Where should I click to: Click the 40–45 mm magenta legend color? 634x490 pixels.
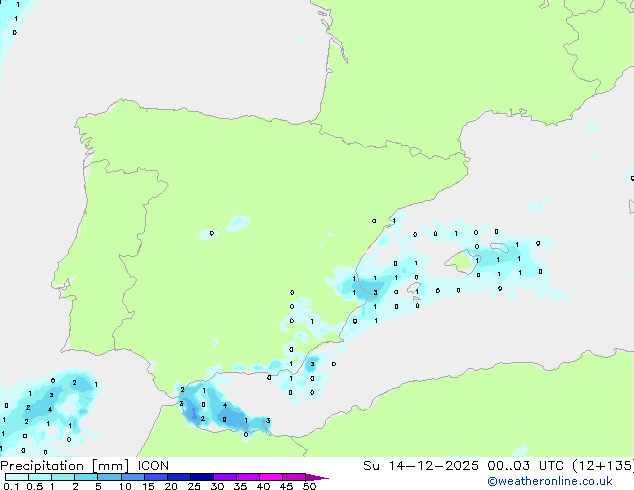click(271, 477)
